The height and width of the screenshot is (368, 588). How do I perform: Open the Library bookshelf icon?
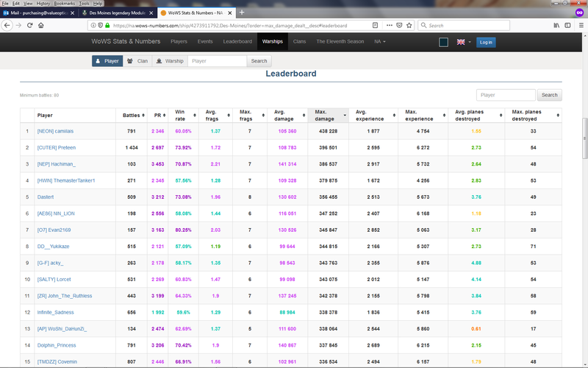(x=557, y=25)
